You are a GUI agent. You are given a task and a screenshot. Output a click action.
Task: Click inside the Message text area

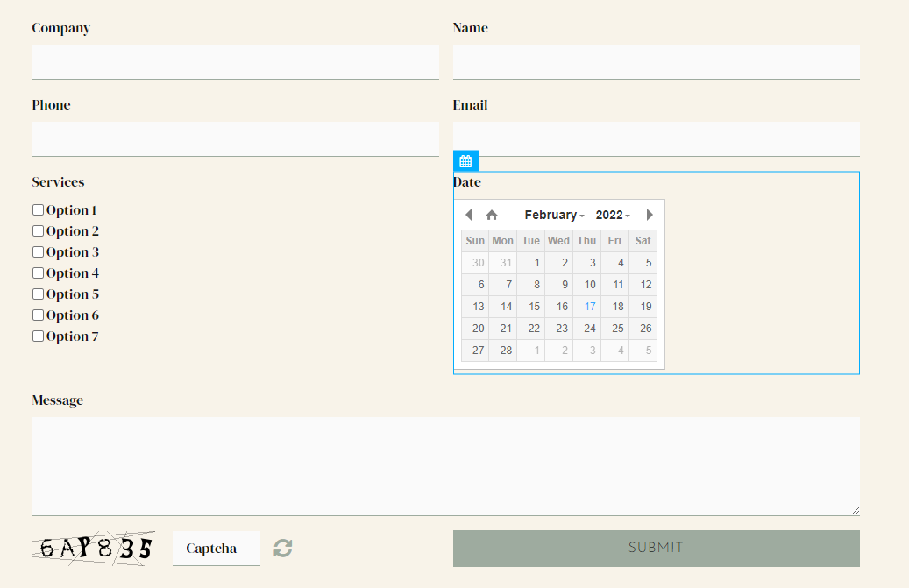(x=445, y=466)
